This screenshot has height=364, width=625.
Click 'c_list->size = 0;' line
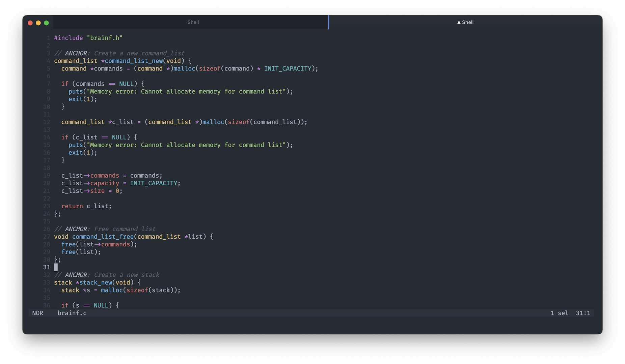click(92, 191)
